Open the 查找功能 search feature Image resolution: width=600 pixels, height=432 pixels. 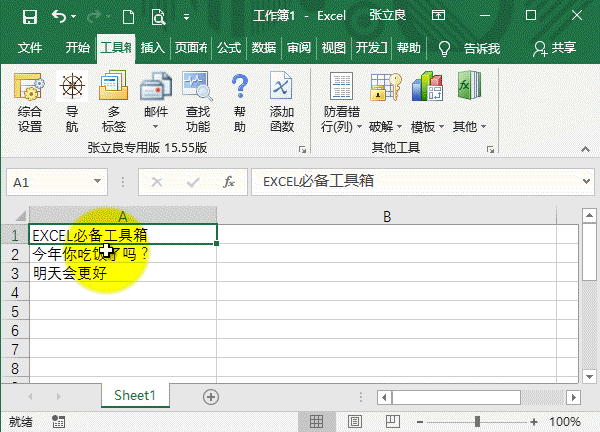click(x=197, y=101)
